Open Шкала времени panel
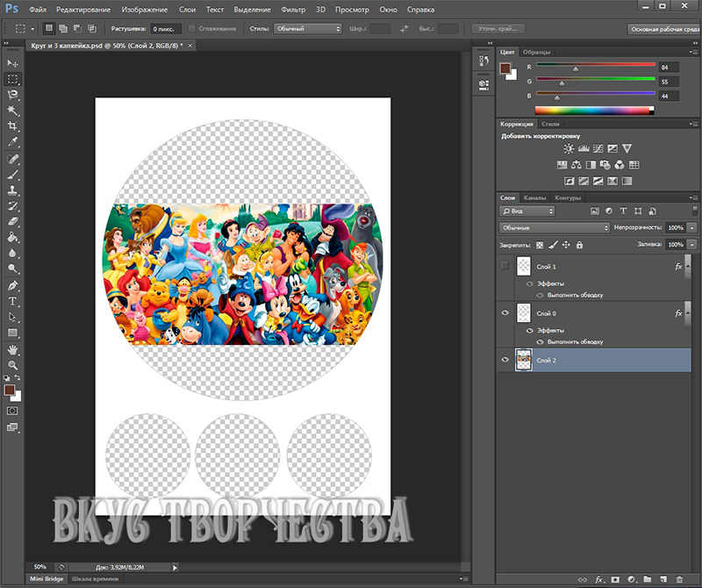The image size is (702, 588). [95, 578]
